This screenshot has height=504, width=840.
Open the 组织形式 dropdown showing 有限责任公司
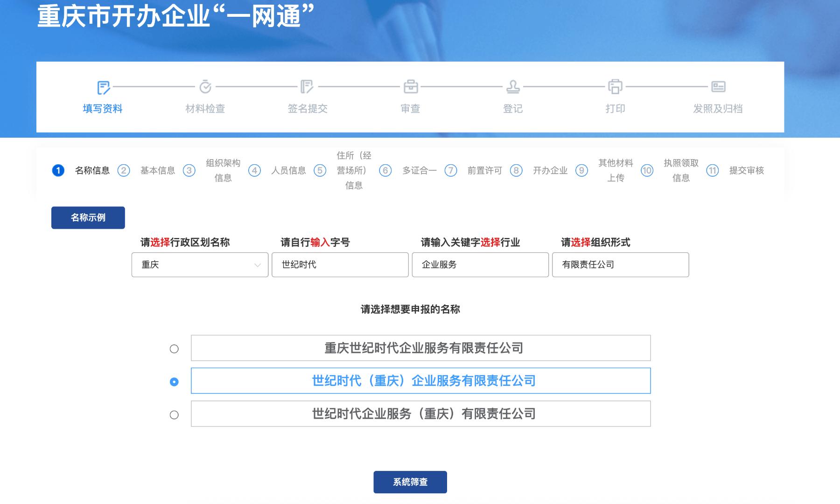coord(621,265)
